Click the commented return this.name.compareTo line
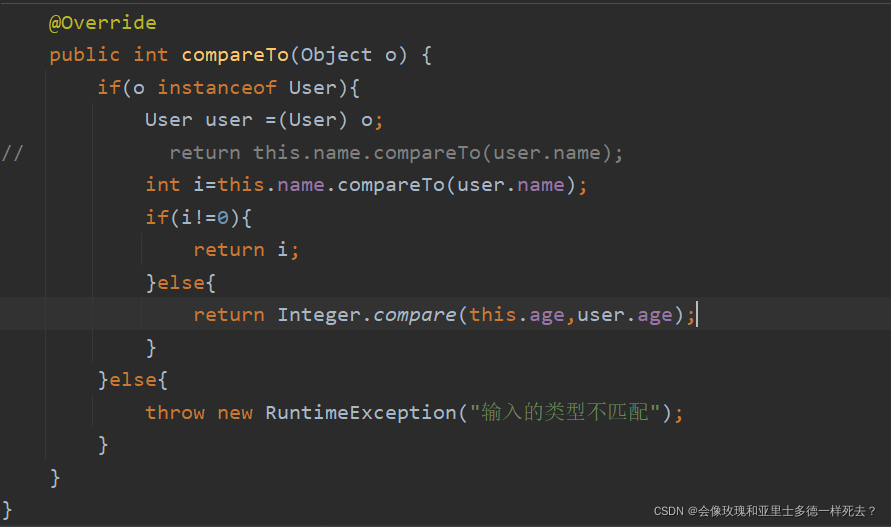891x527 pixels. 396,152
